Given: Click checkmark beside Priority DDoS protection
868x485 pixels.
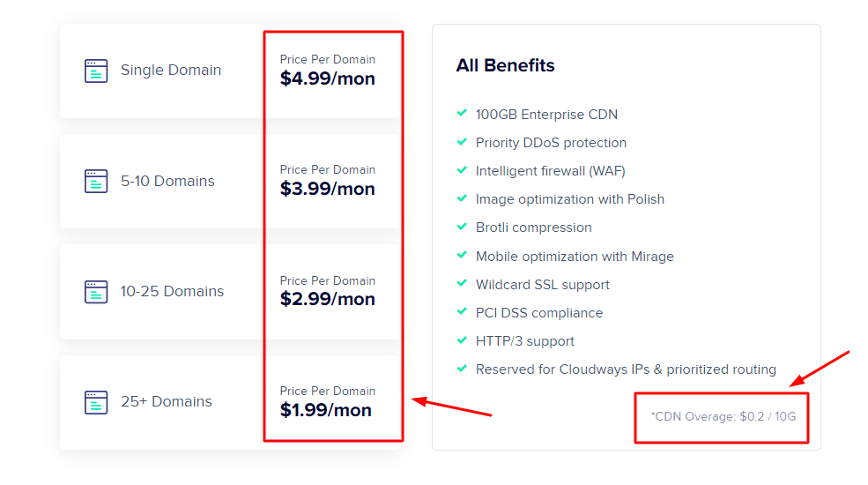Looking at the screenshot, I should (462, 142).
